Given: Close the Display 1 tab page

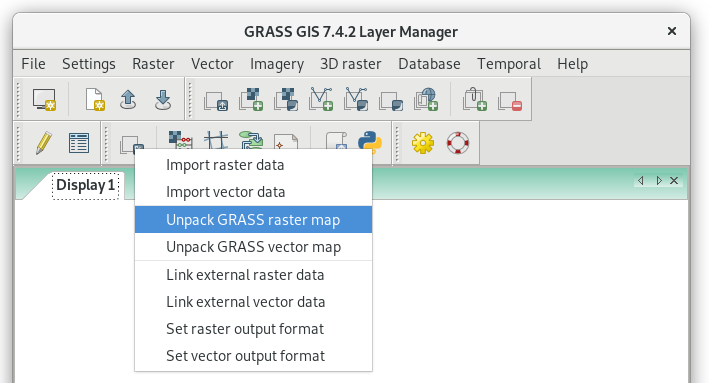Looking at the screenshot, I should 674,180.
